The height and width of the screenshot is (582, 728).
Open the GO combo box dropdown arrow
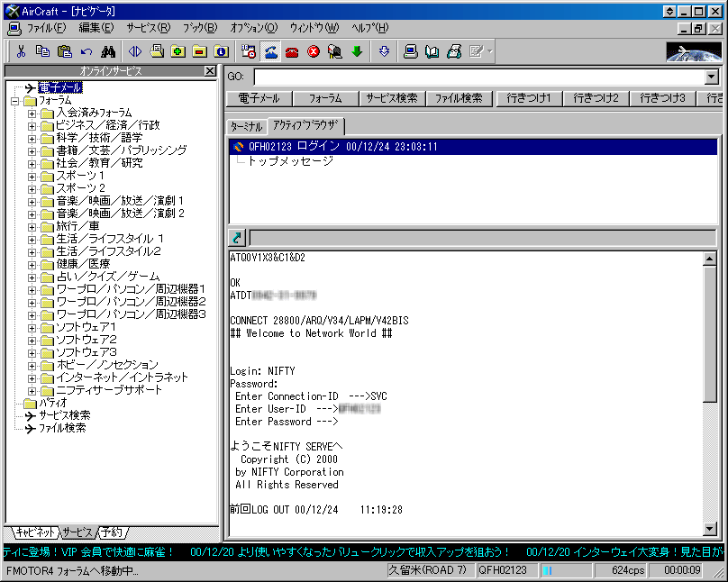[x=711, y=77]
